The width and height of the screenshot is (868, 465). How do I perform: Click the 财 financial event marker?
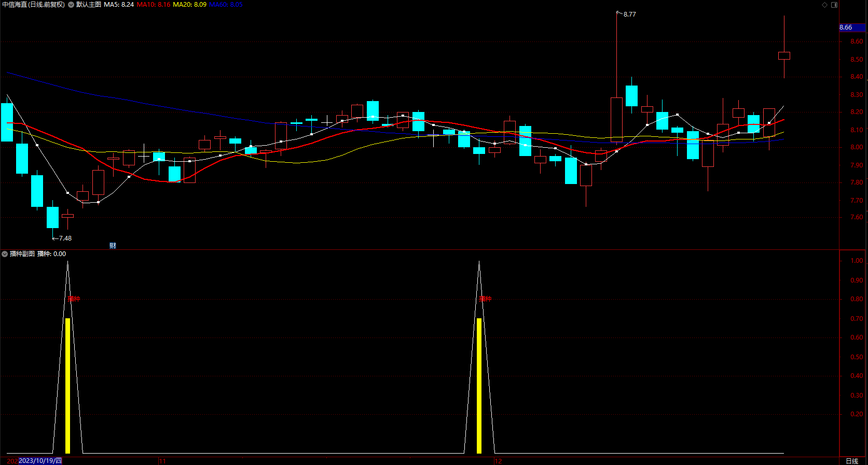(x=113, y=246)
